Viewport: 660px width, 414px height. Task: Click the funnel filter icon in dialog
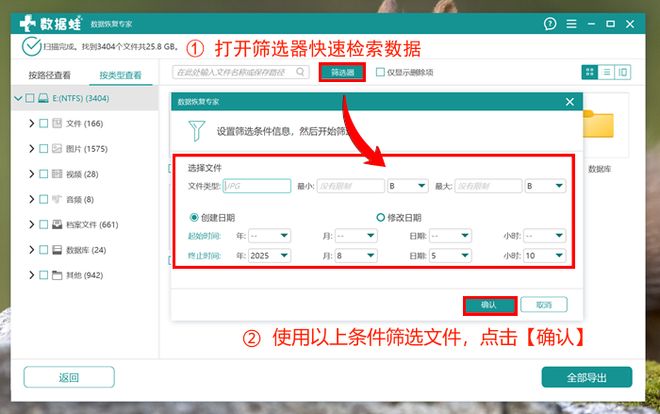coord(197,131)
